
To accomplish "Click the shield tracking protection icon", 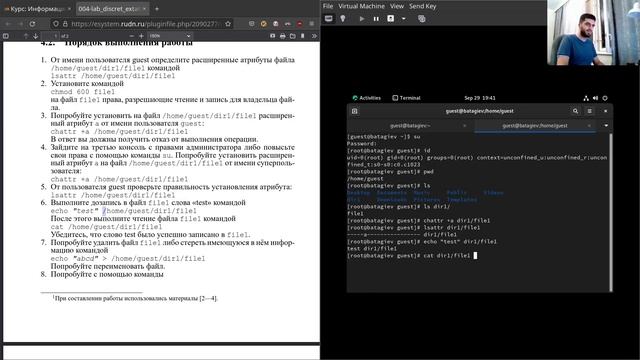I will pos(56,24).
